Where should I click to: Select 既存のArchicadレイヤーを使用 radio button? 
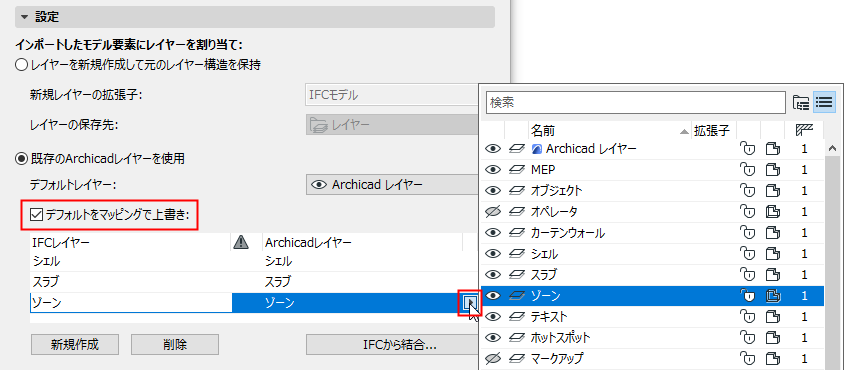[x=22, y=158]
